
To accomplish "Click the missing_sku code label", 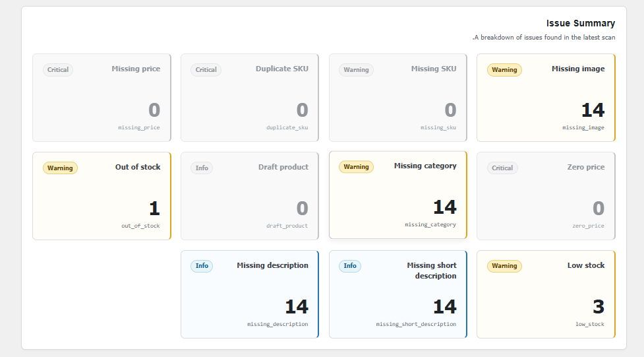I will tap(438, 127).
